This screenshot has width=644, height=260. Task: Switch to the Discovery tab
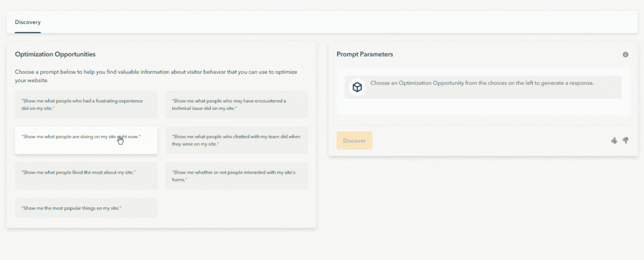pyautogui.click(x=28, y=22)
